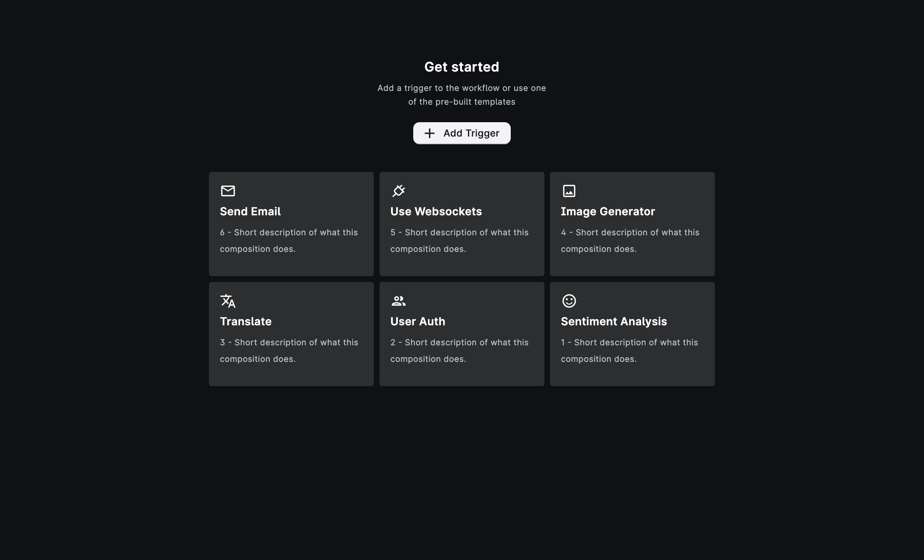Click the people icon on the User Auth card
Image resolution: width=924 pixels, height=560 pixels.
399,300
